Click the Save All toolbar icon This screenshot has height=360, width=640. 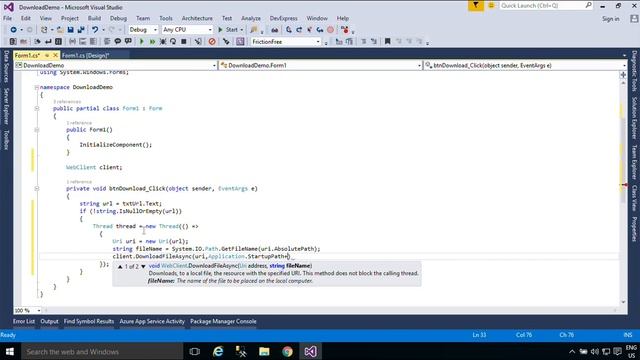[x=81, y=30]
